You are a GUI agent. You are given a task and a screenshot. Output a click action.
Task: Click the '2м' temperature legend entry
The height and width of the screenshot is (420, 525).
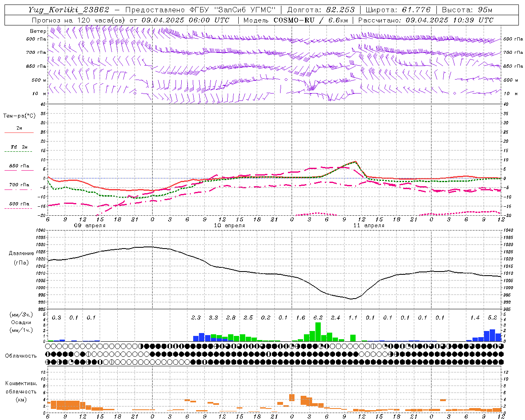tap(19, 128)
